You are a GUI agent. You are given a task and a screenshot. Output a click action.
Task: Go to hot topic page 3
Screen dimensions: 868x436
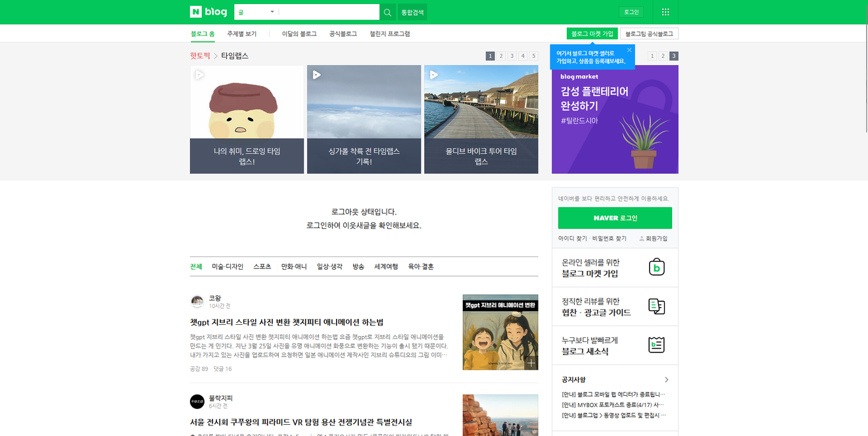[512, 56]
